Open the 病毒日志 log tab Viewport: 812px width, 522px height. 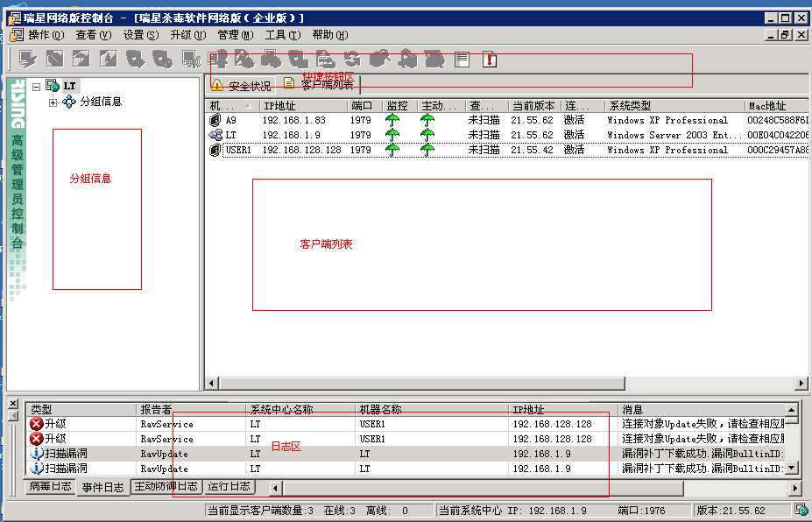click(50, 486)
